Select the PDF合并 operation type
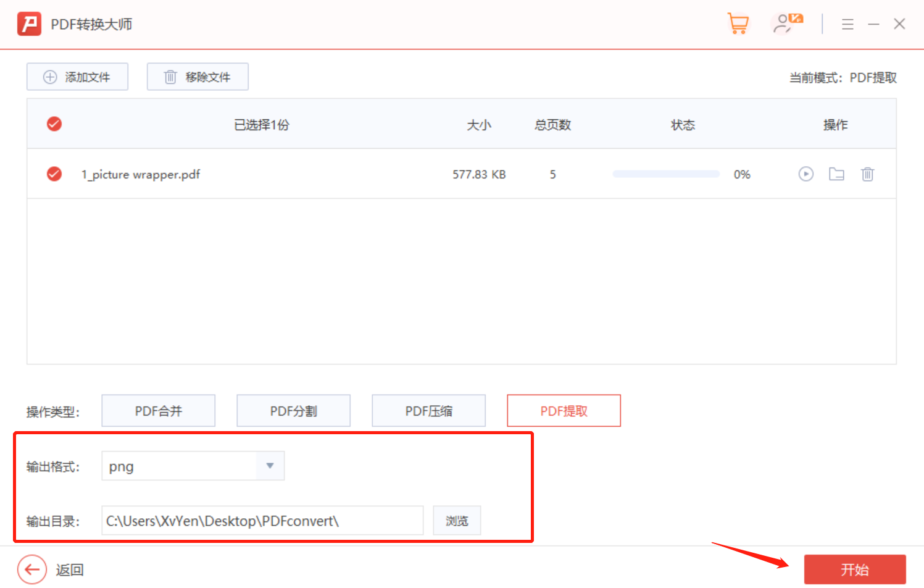 159,411
